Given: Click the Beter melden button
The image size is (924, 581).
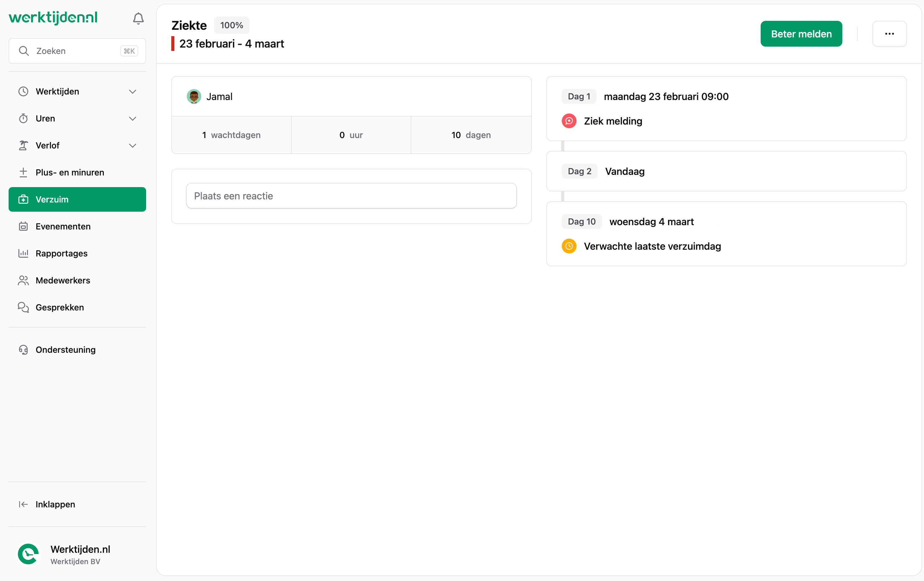Looking at the screenshot, I should 801,33.
